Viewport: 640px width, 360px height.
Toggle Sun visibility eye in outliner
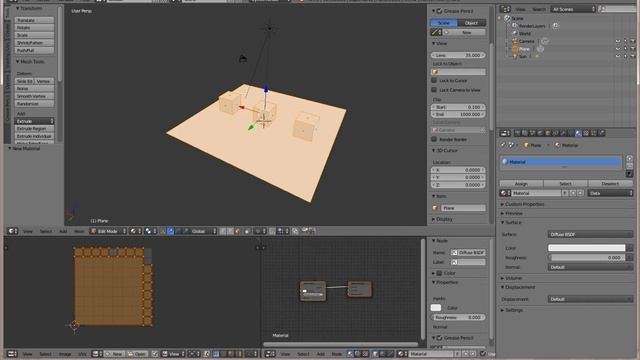618,56
